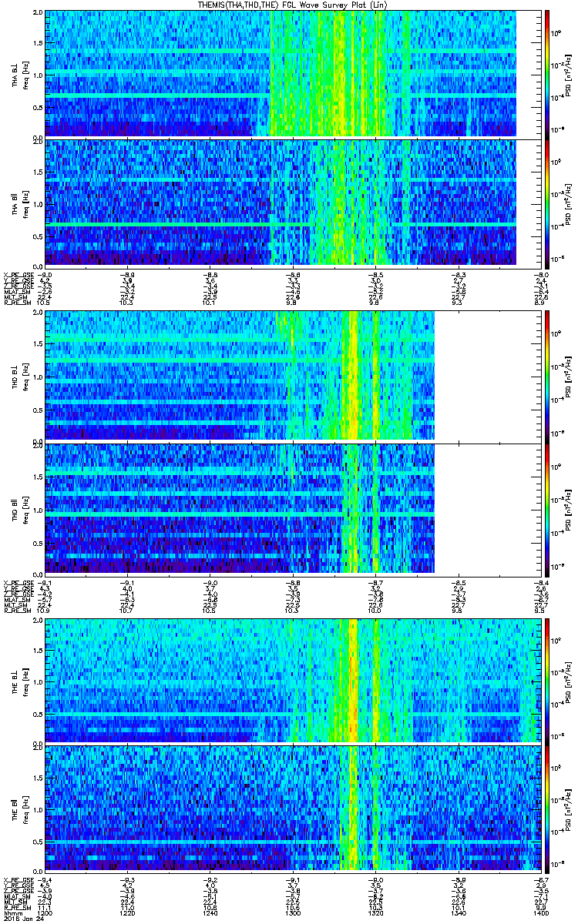The width and height of the screenshot is (578, 924).
Task: Click the THD BL freq [Hz] axis label
Action: click(25, 377)
